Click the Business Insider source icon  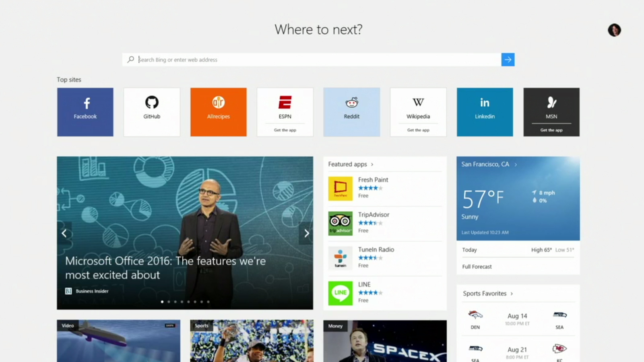[x=68, y=291]
